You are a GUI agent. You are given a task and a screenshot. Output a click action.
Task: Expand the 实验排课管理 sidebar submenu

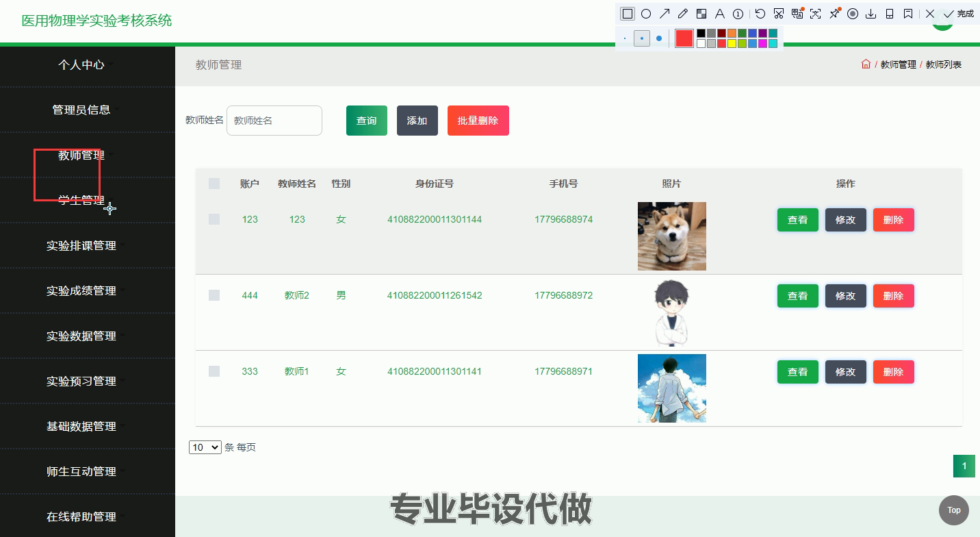coord(81,245)
